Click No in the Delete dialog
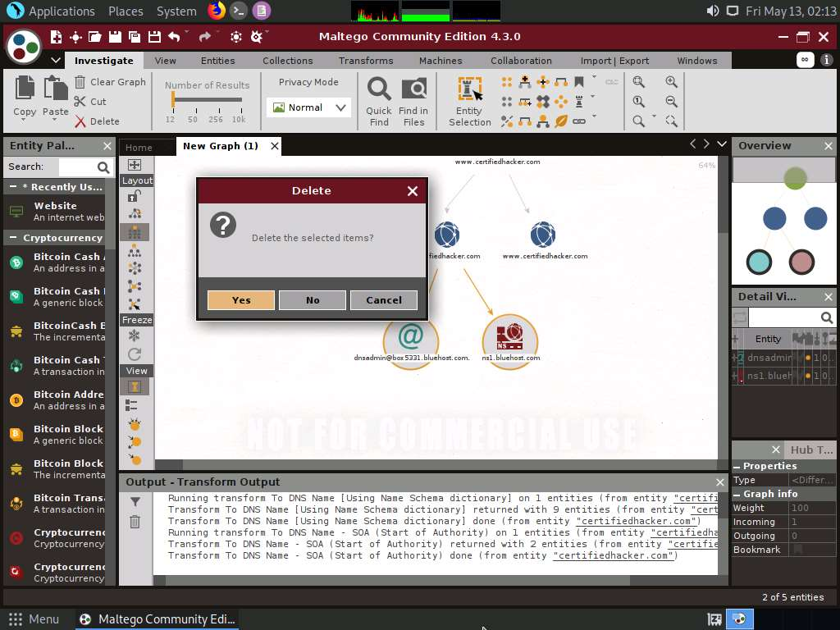This screenshot has width=840, height=630. [x=313, y=300]
